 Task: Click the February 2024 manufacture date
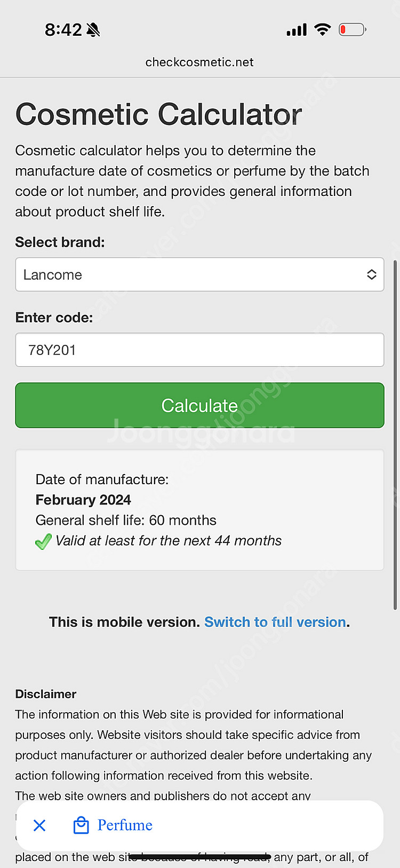(x=83, y=500)
